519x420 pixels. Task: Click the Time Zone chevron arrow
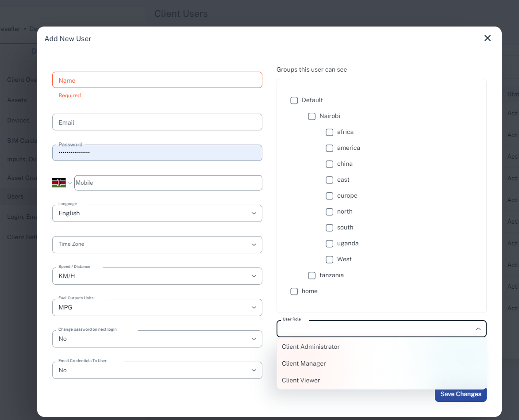pos(254,245)
